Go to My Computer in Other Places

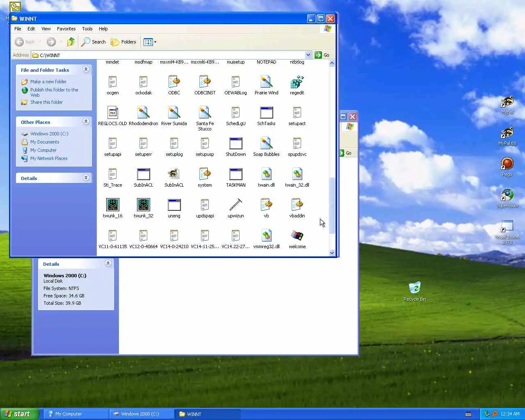[x=43, y=150]
